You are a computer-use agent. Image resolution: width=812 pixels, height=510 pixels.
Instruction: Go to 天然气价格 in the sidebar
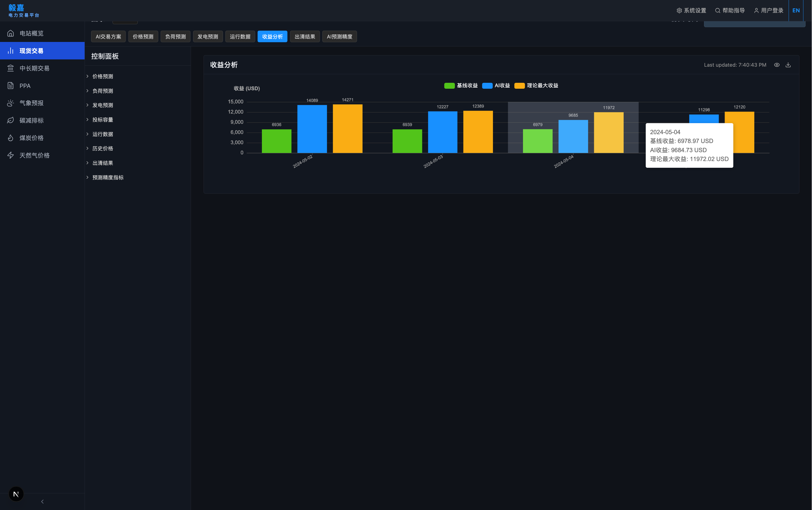(42, 155)
